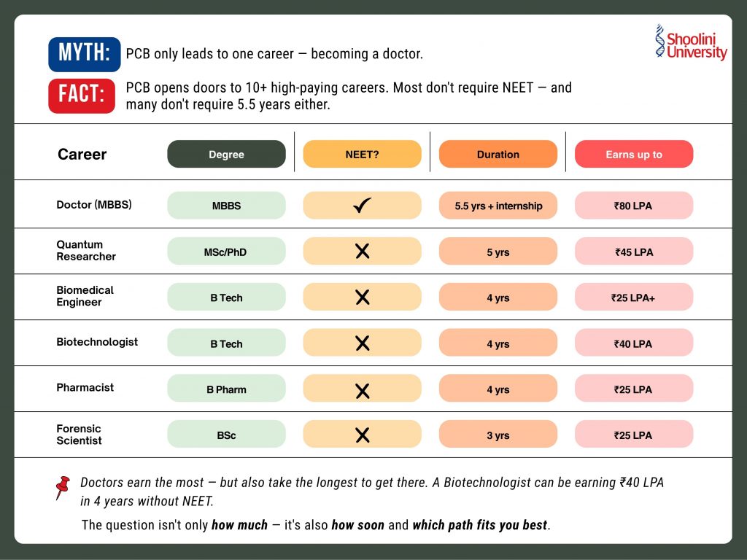Click the X mark for Biomedical Engineer
This screenshot has height=560, width=747.
coord(362,297)
